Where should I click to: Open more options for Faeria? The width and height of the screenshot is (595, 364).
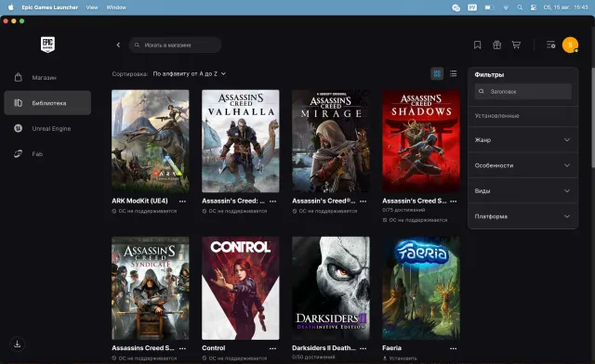[x=453, y=348]
